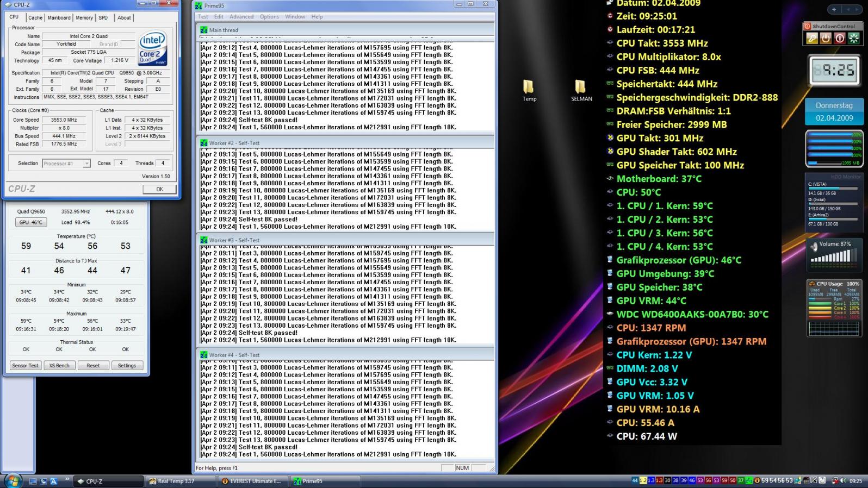Click the Worker #2 Self-Test window icon
The image size is (868, 488).
[204, 143]
